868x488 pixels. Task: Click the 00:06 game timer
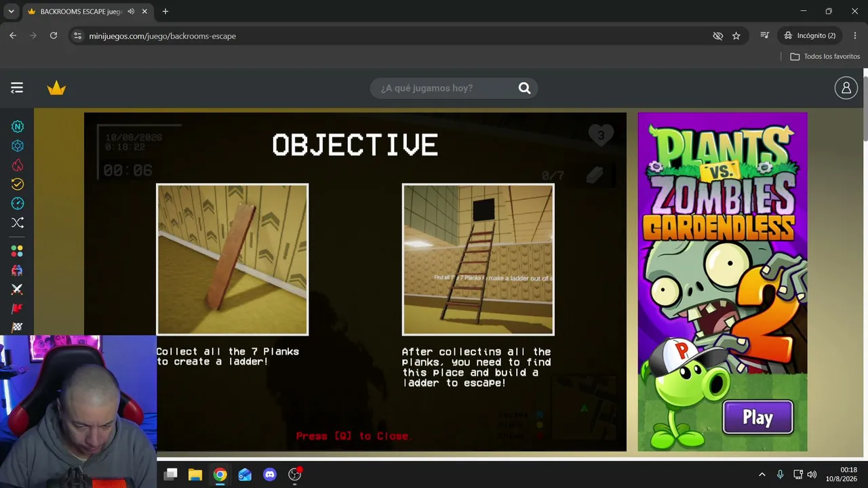coord(127,170)
